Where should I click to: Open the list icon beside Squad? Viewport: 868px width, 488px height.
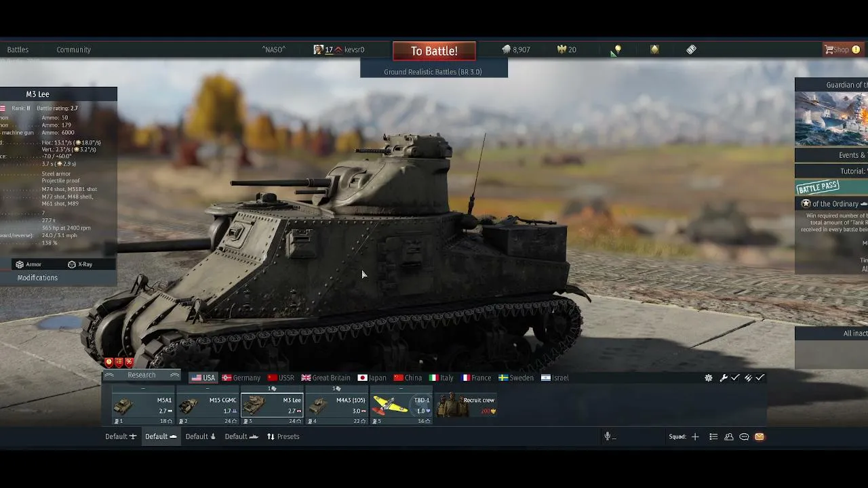click(713, 436)
